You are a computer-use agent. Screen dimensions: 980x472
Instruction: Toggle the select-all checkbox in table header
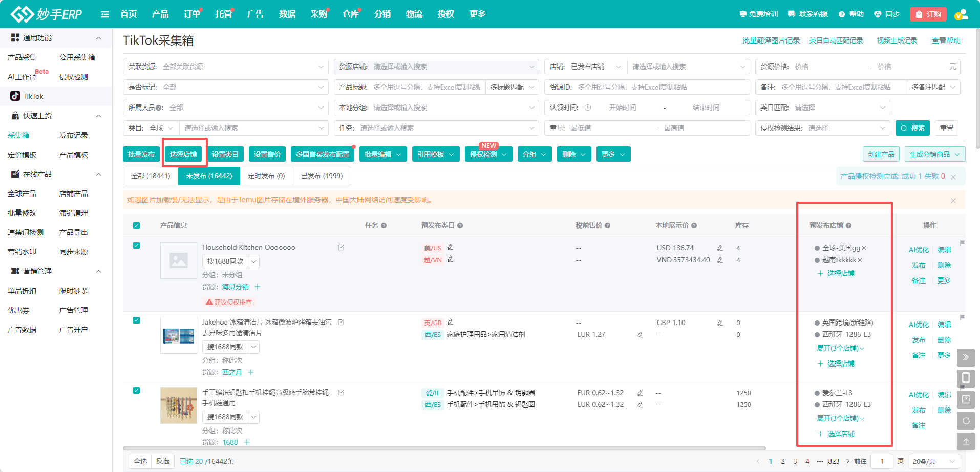coord(136,226)
